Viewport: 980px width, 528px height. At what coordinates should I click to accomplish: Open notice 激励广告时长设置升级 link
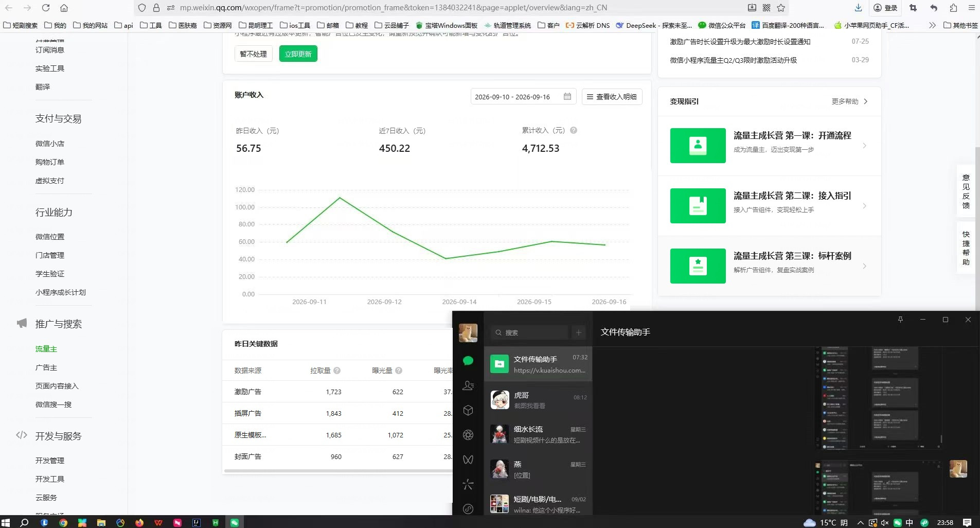(740, 42)
